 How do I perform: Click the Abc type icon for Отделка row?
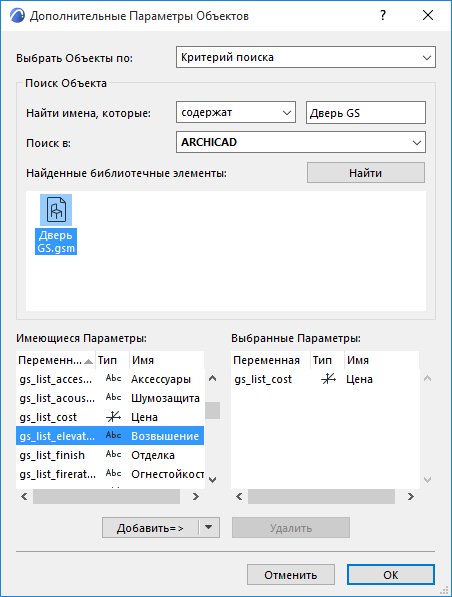[113, 455]
